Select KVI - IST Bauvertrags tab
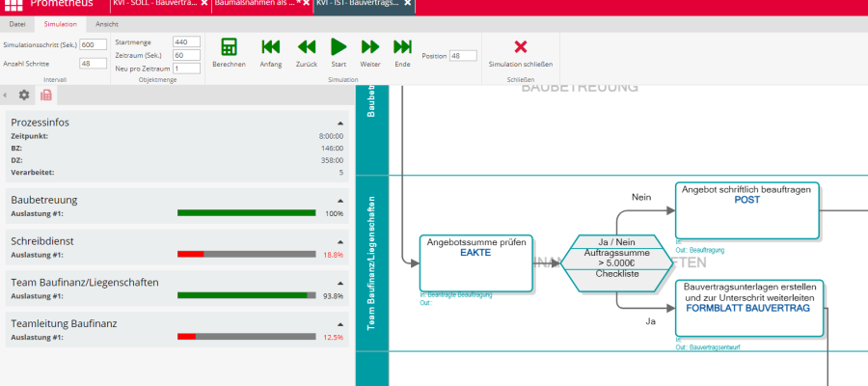This screenshot has width=868, height=386. 358,3
